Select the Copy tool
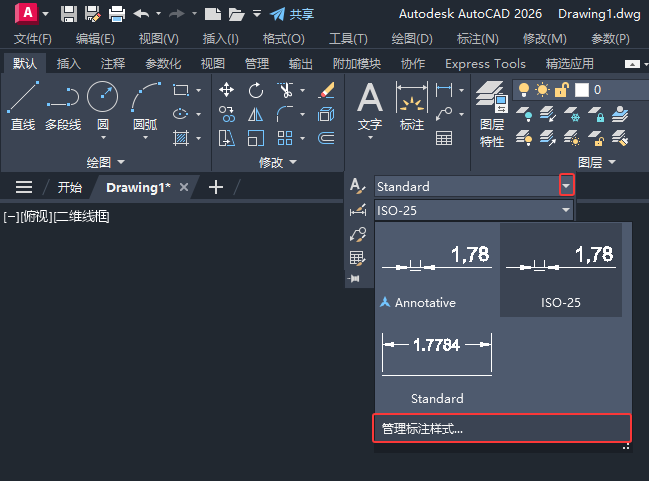Viewport: 649px width, 481px height. click(226, 114)
